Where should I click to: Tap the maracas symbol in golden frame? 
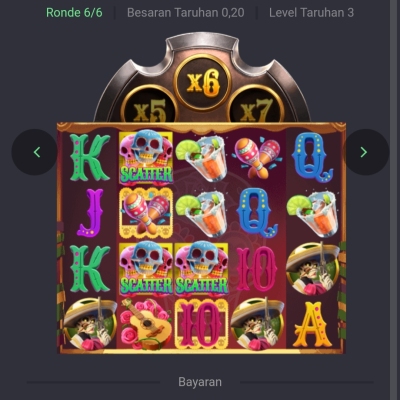click(x=146, y=213)
